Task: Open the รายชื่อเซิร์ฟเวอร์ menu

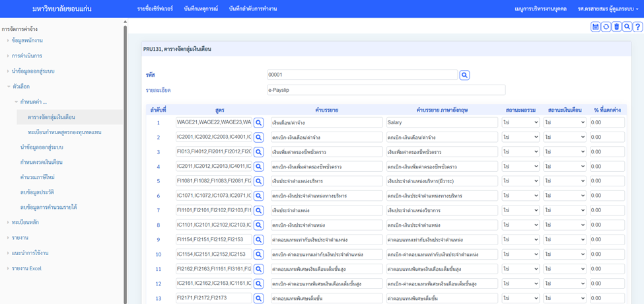Action: tap(156, 9)
